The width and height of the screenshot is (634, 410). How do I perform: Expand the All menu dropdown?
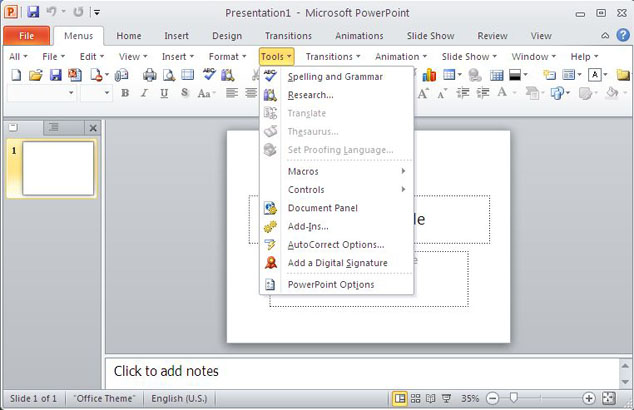pyautogui.click(x=18, y=57)
